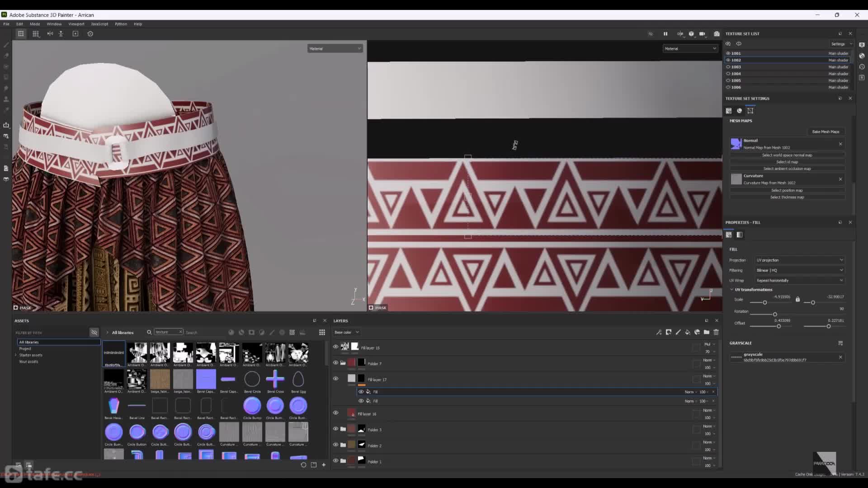Click Select ambient occlusion map button
The image size is (868, 488).
pyautogui.click(x=787, y=169)
